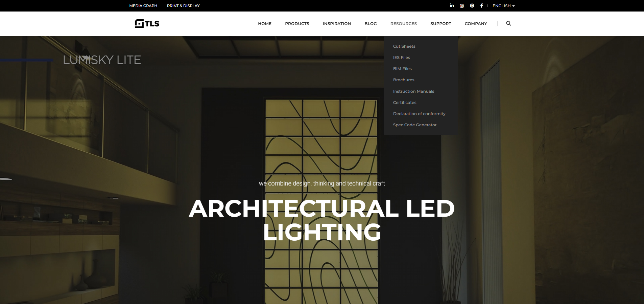Image resolution: width=644 pixels, height=304 pixels.
Task: Choose BIM Files from the submenu
Action: tap(402, 69)
